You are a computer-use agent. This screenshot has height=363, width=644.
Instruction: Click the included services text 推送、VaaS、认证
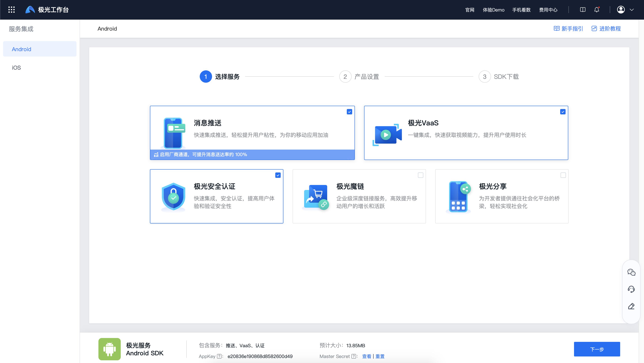(245, 346)
